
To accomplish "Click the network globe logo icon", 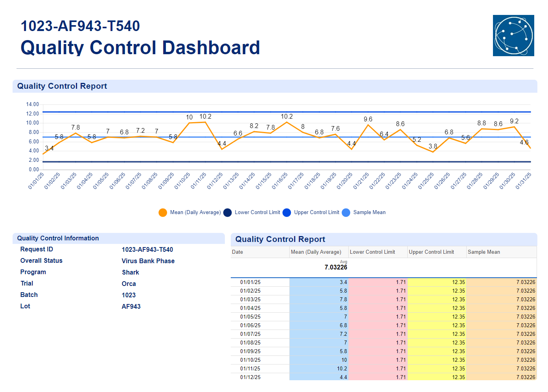I will click(513, 36).
